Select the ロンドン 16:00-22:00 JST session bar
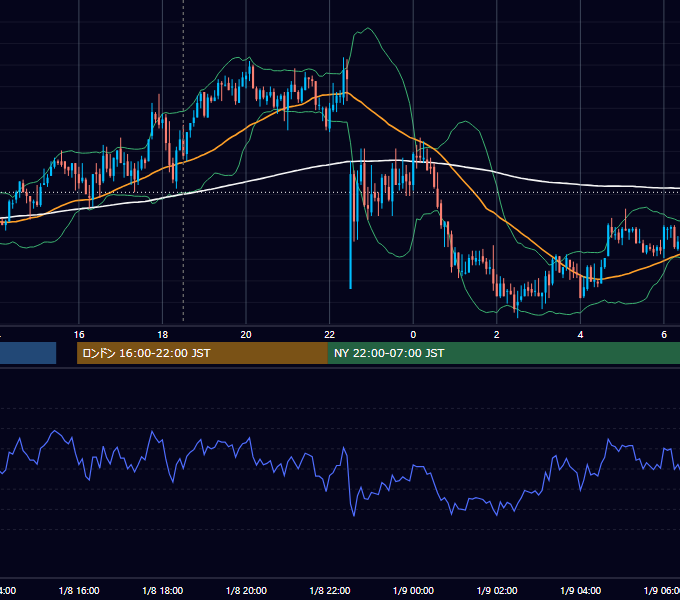The image size is (680, 600). coord(202,353)
